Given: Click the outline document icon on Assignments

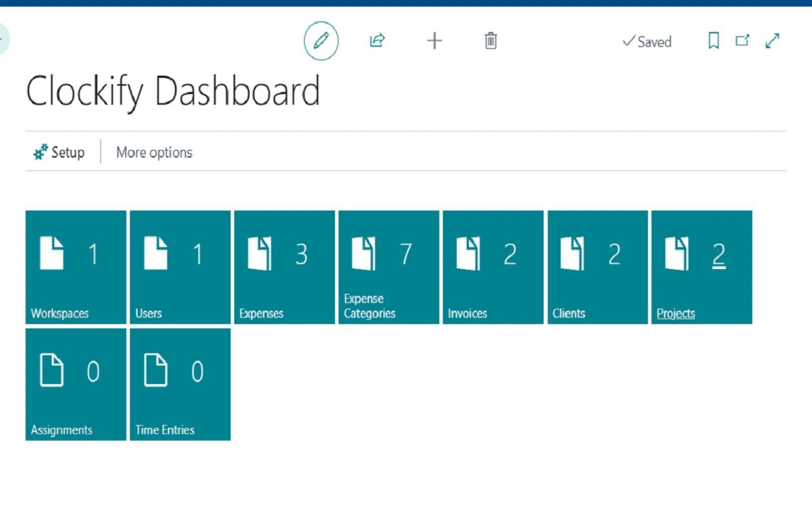Looking at the screenshot, I should (52, 370).
